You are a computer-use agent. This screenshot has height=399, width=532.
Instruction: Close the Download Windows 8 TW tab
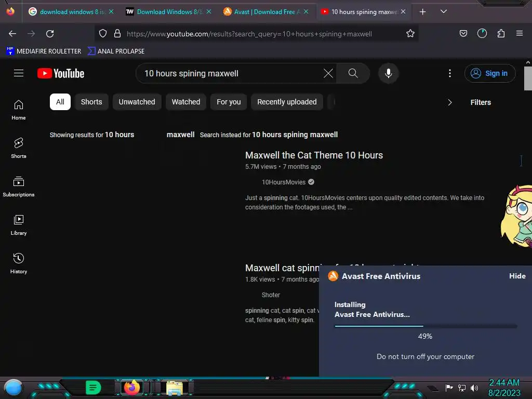tap(209, 11)
